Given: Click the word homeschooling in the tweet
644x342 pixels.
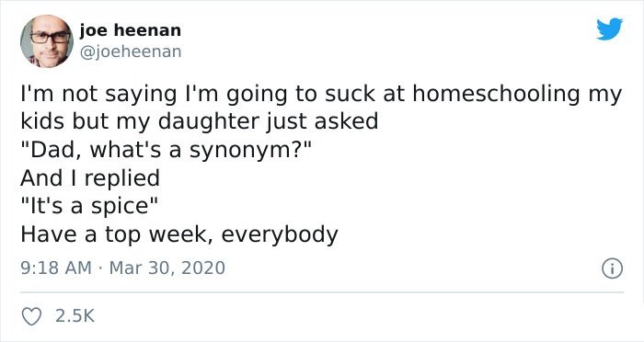Looking at the screenshot, I should point(496,94).
